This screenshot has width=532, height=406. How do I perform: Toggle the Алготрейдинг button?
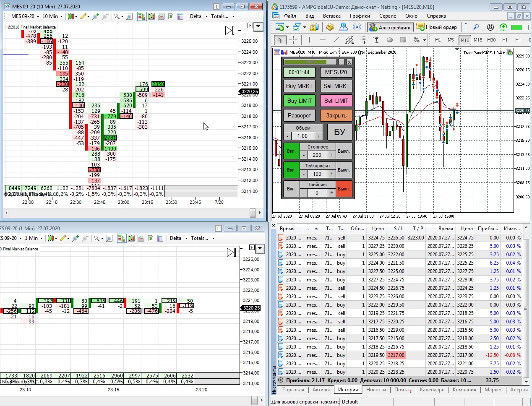(x=390, y=27)
